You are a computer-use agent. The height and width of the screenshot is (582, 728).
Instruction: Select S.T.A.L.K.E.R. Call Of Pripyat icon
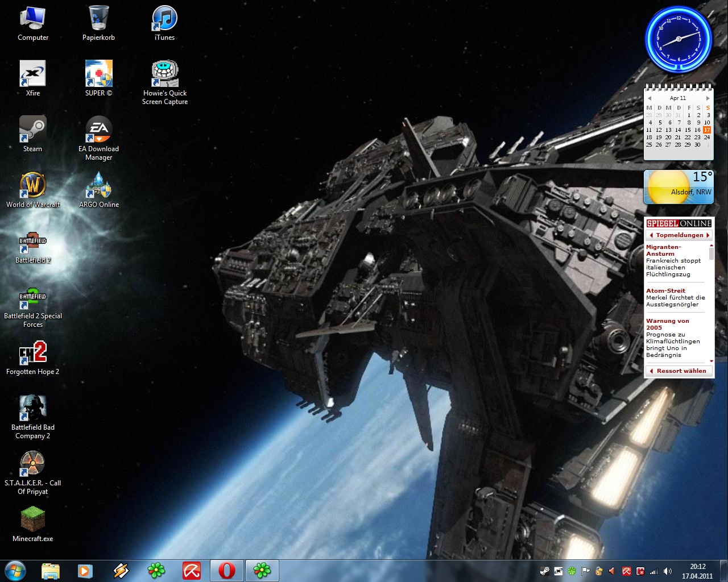pos(32,472)
